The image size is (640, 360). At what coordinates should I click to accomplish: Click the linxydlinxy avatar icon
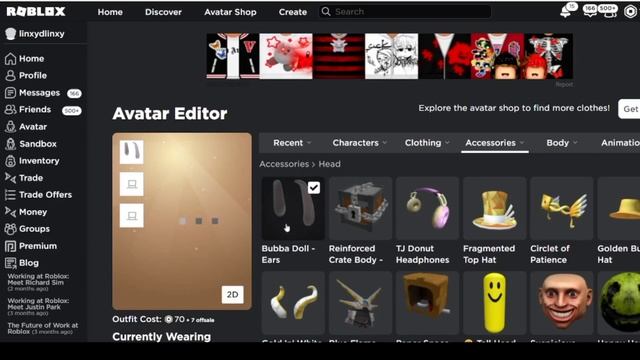click(11, 34)
